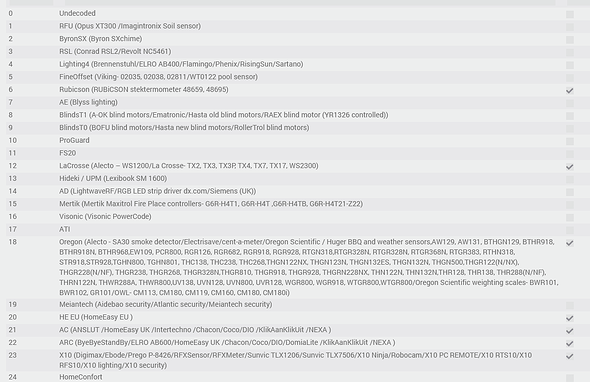Uncheck the Oregon protocol checkbox
This screenshot has width=590, height=382.
[x=570, y=243]
